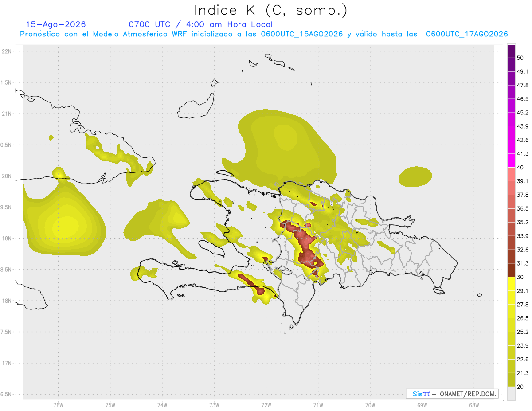
Task: Click the '25.2' colorbar label
Action: coord(523,332)
